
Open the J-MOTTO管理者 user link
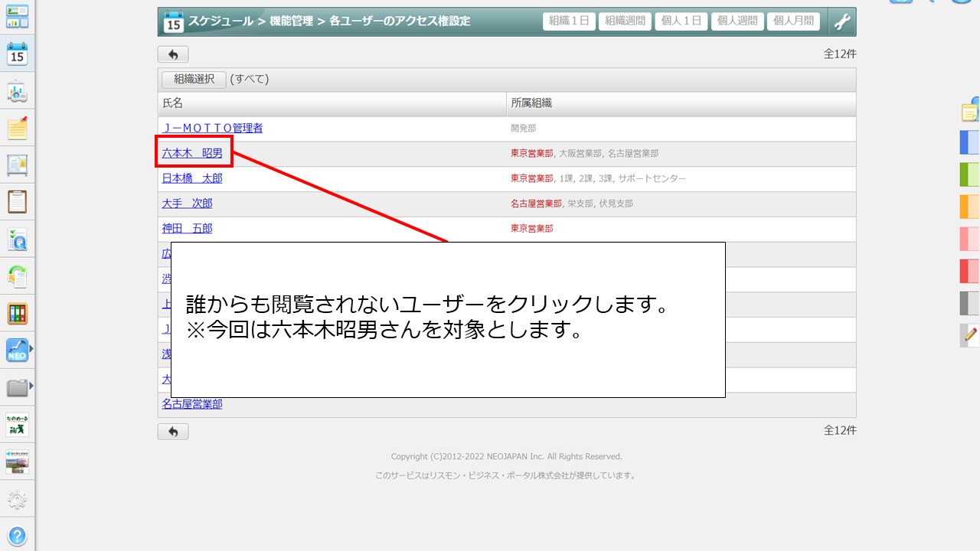click(x=212, y=128)
